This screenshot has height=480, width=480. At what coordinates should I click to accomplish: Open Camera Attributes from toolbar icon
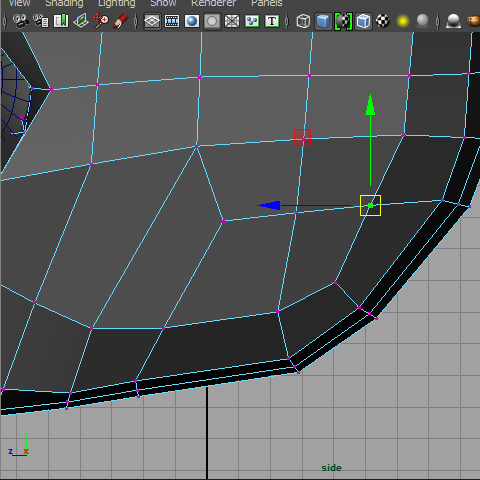coord(41,21)
